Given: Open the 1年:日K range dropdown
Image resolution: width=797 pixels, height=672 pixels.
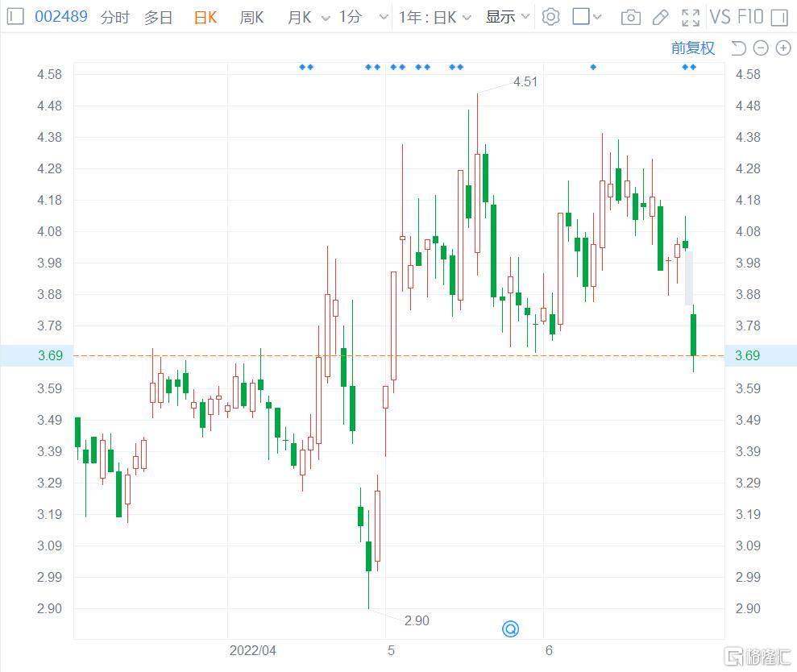Looking at the screenshot, I should point(434,17).
